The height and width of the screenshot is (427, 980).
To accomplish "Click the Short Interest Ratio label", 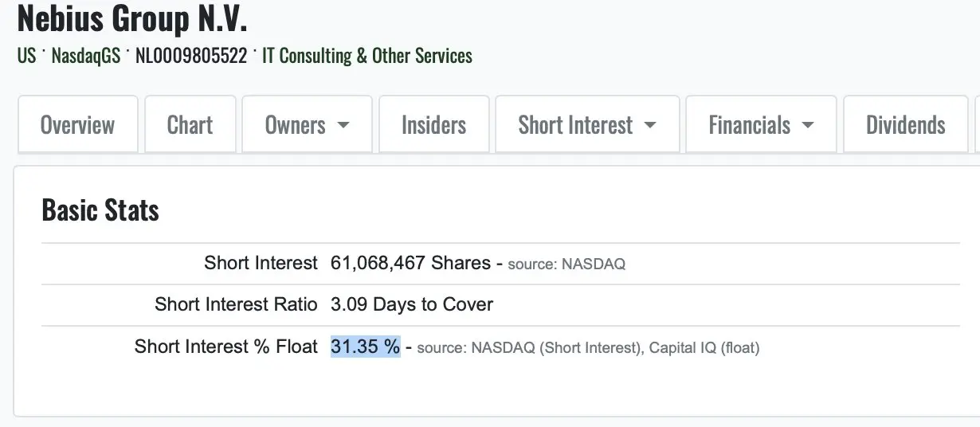I will pyautogui.click(x=236, y=304).
